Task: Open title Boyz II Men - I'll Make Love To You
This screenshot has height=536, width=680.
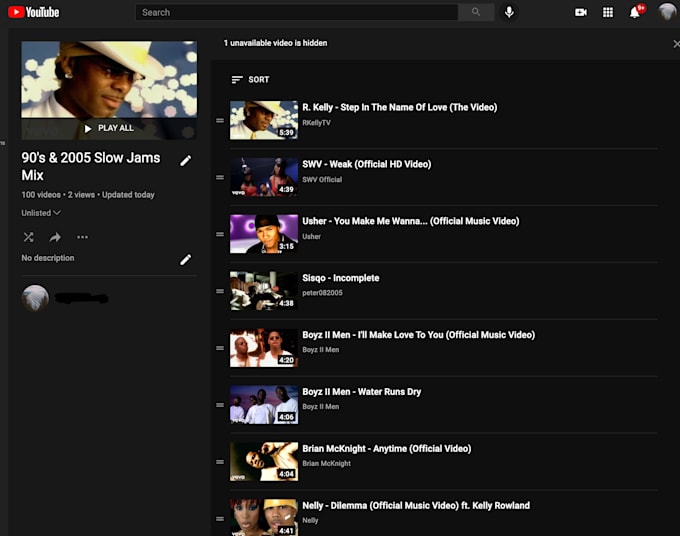Action: [418, 335]
